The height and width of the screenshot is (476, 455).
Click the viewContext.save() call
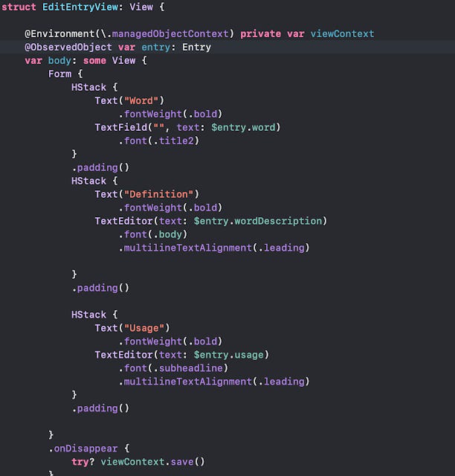coord(152,462)
